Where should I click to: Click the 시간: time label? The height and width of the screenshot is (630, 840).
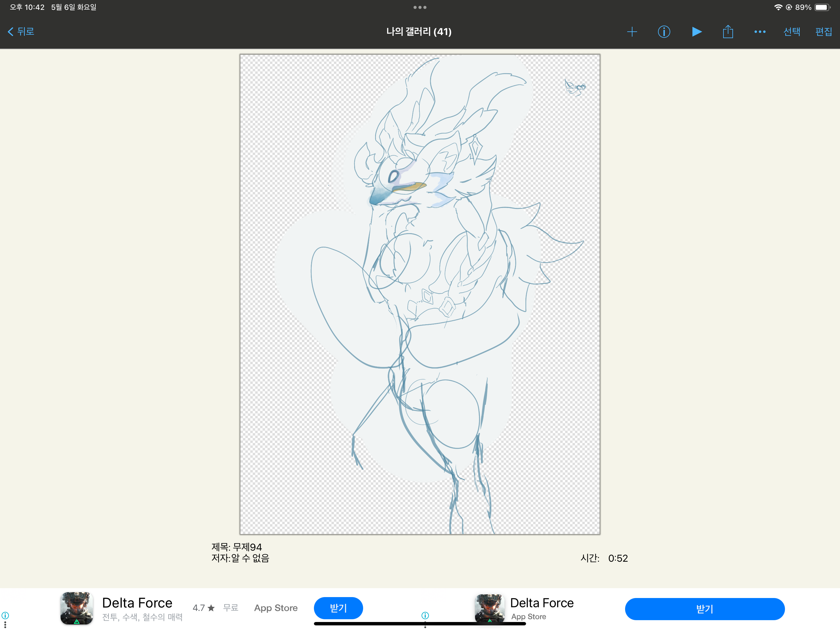click(x=590, y=558)
